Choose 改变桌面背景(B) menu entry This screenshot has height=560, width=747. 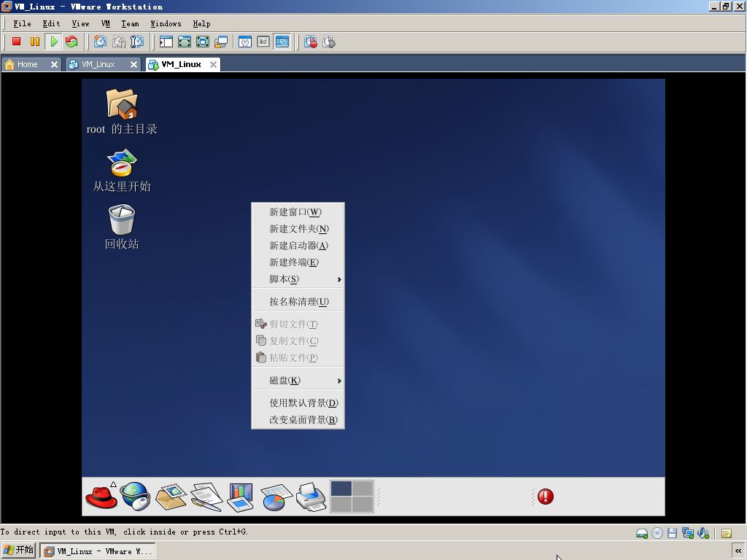pos(298,419)
